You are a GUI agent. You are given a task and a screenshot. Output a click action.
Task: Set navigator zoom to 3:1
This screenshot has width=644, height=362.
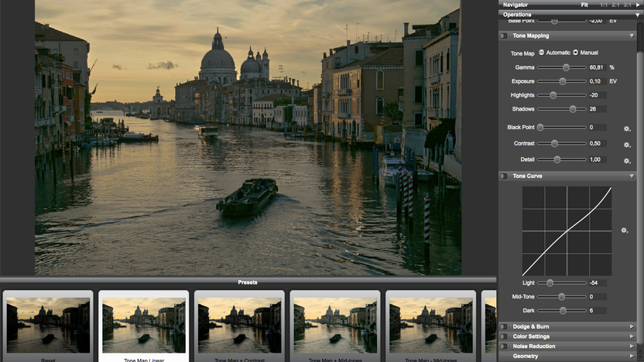click(627, 5)
